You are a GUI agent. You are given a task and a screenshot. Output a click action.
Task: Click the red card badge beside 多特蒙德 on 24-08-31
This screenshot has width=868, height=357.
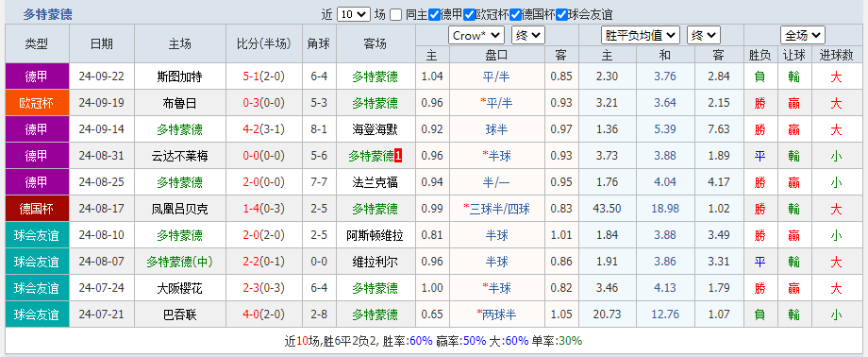click(x=398, y=157)
